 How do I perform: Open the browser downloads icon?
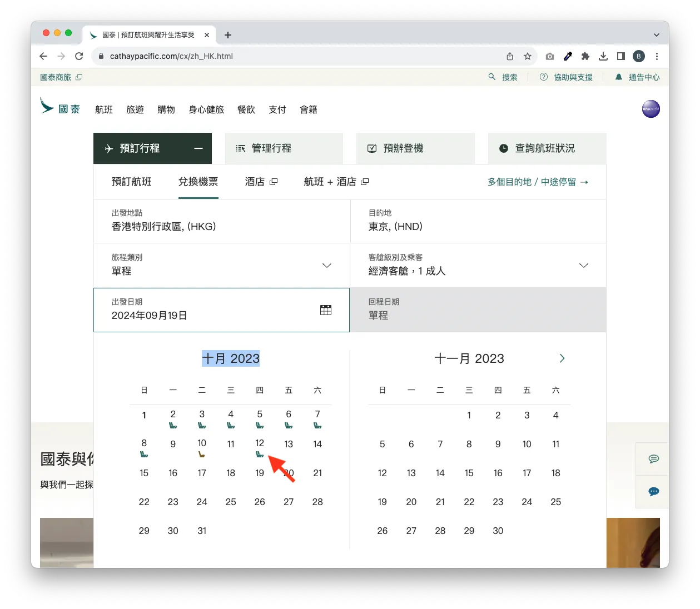click(603, 56)
